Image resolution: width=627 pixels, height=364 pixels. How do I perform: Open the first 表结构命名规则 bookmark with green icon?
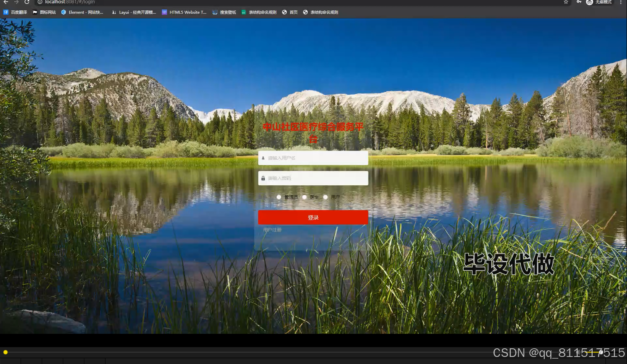tap(259, 12)
